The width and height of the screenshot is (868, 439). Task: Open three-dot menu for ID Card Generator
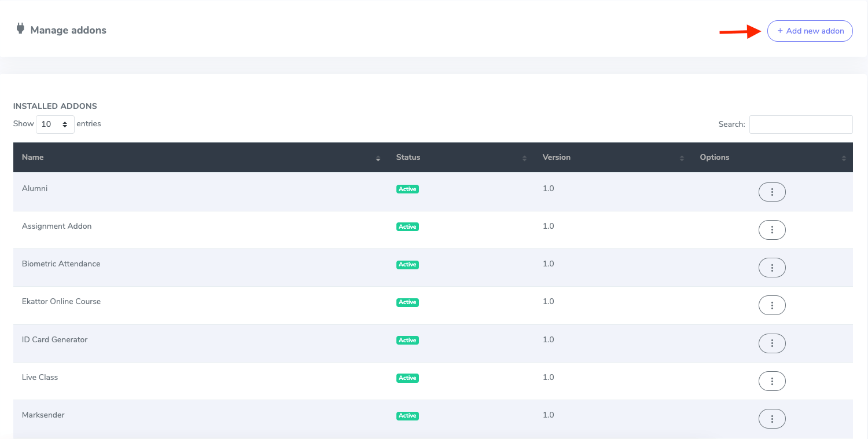771,343
